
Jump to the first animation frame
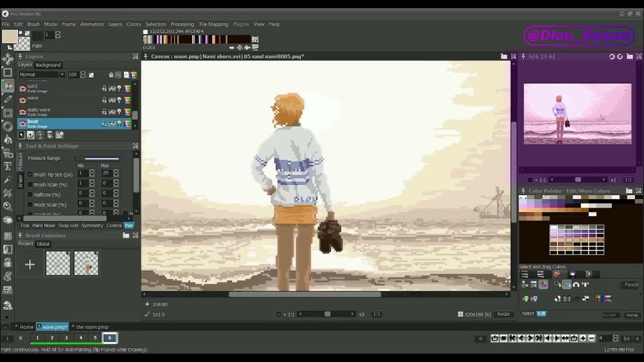(512, 338)
